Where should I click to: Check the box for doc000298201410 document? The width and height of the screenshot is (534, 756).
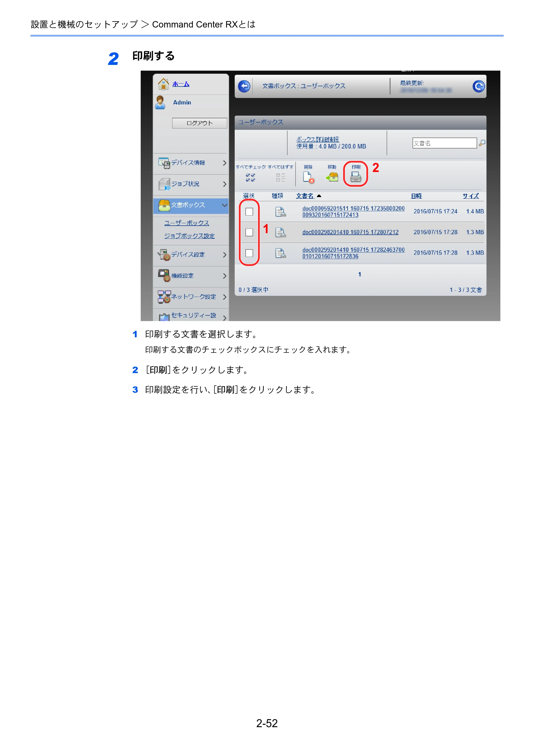[249, 233]
